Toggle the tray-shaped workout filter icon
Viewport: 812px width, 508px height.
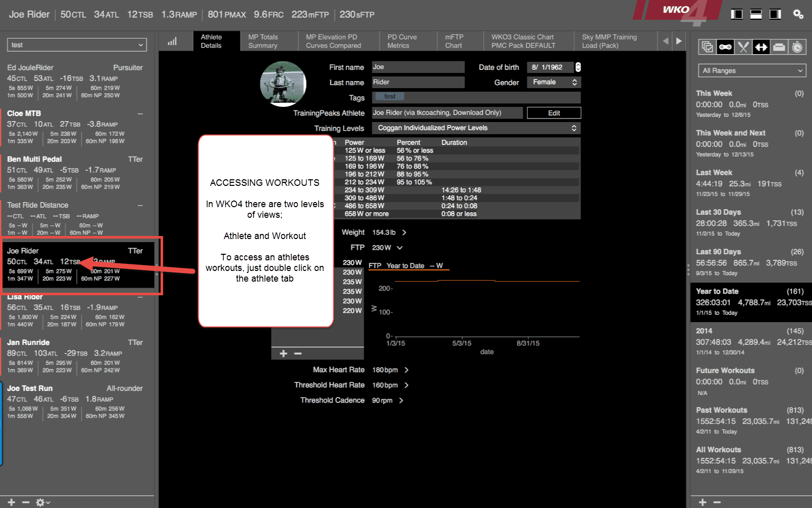tap(779, 47)
